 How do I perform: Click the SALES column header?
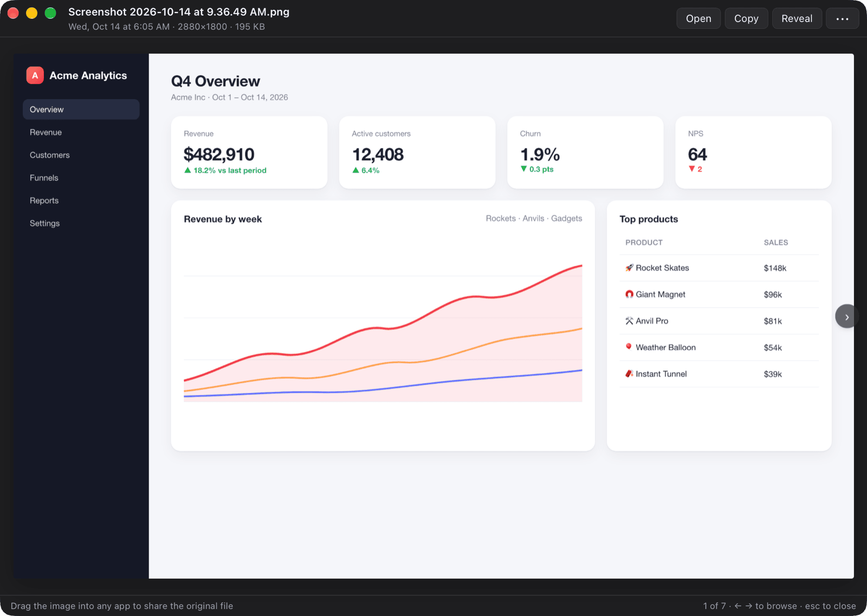coord(776,243)
